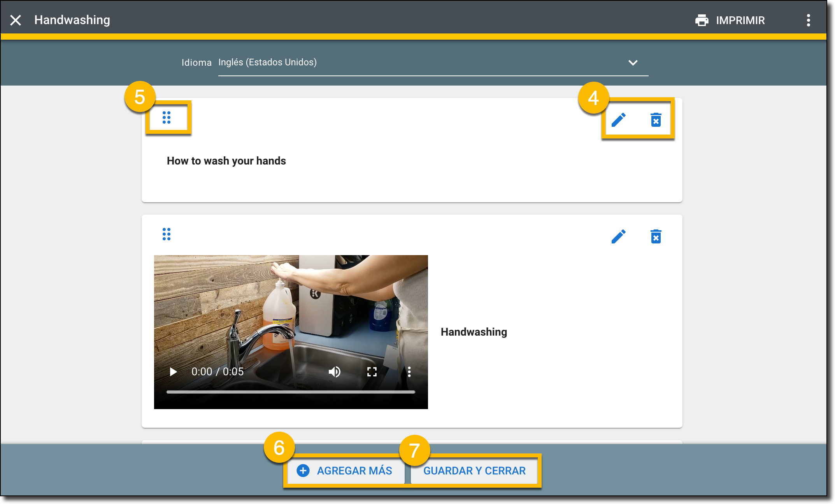Open the Idioma language dropdown
This screenshot has width=835, height=504.
click(433, 63)
